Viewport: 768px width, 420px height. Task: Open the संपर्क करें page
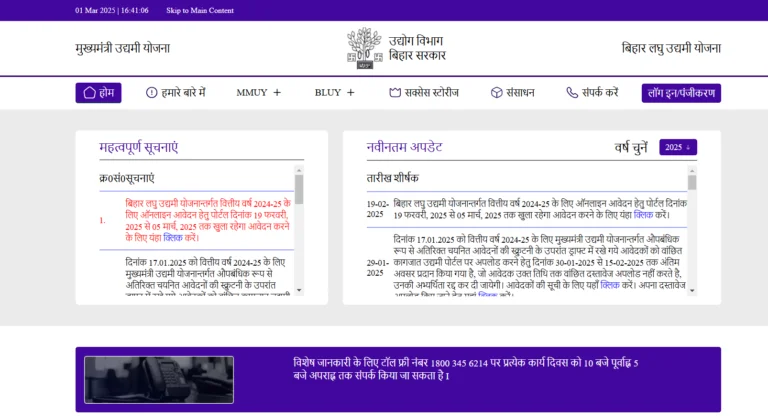point(592,93)
